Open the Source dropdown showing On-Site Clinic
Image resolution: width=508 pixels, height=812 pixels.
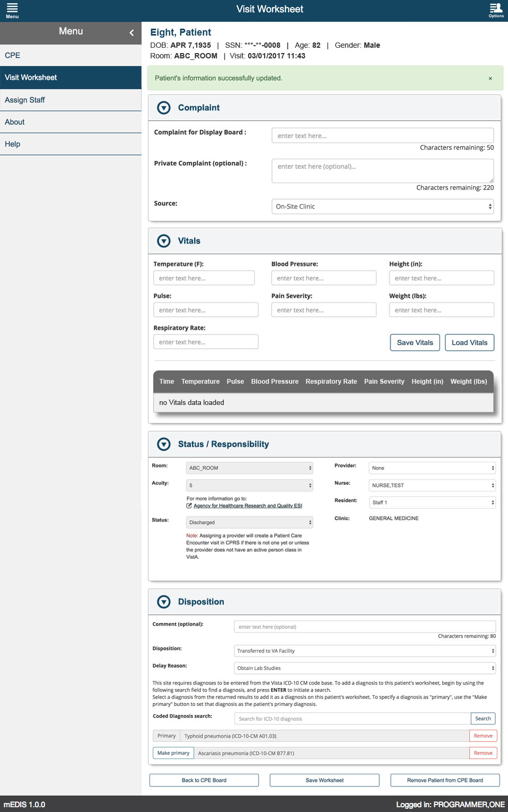(383, 206)
